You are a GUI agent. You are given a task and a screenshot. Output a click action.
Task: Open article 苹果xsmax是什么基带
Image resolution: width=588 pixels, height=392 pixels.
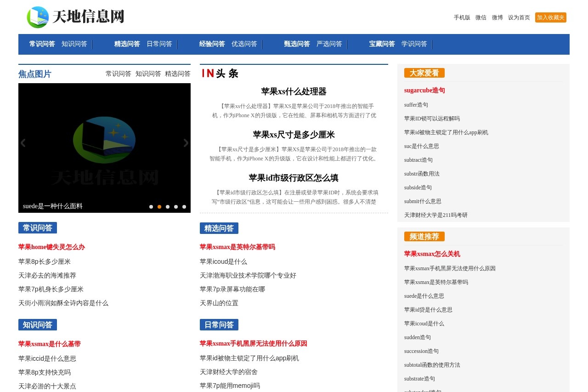(x=50, y=344)
